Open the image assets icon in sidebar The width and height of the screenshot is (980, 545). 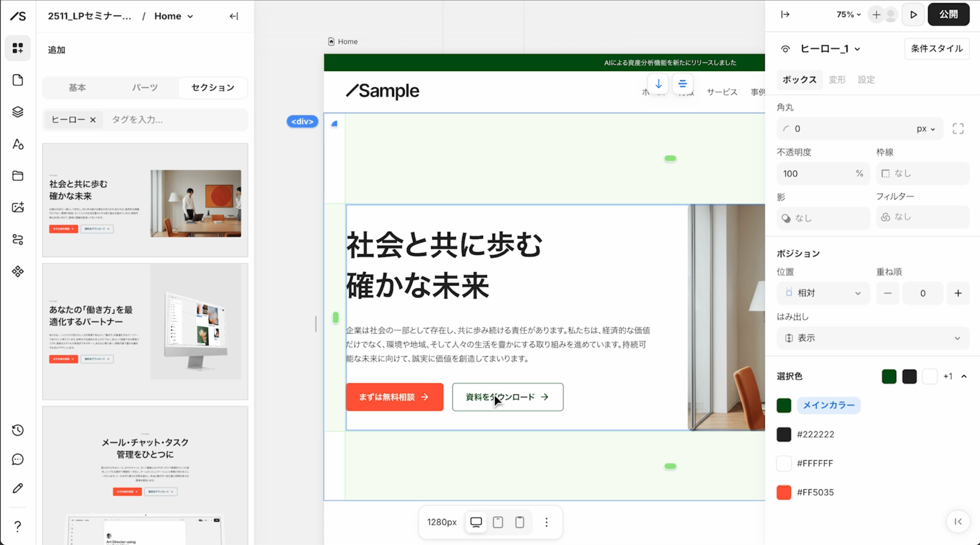[x=18, y=208]
